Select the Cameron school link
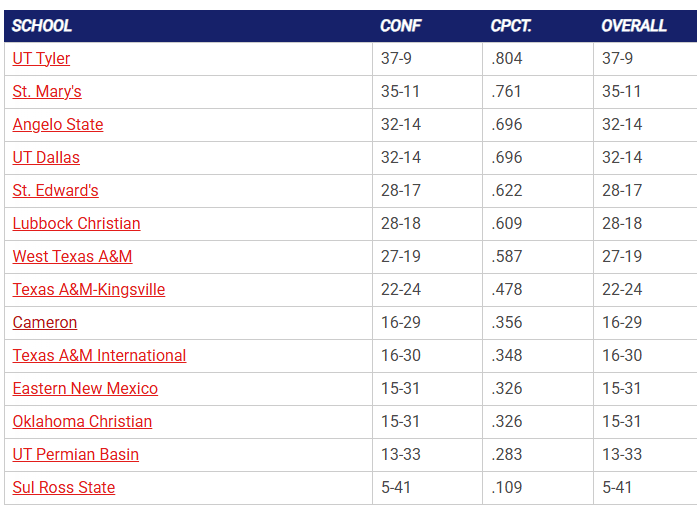This screenshot has height=508, width=697. click(x=45, y=323)
